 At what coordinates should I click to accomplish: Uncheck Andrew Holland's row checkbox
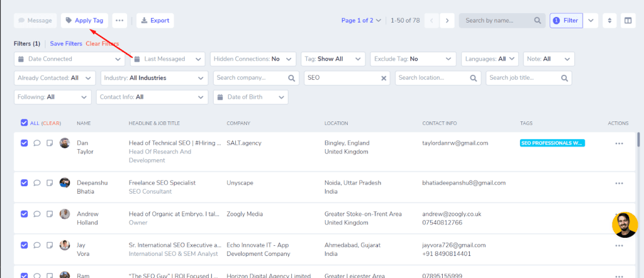pyautogui.click(x=24, y=214)
